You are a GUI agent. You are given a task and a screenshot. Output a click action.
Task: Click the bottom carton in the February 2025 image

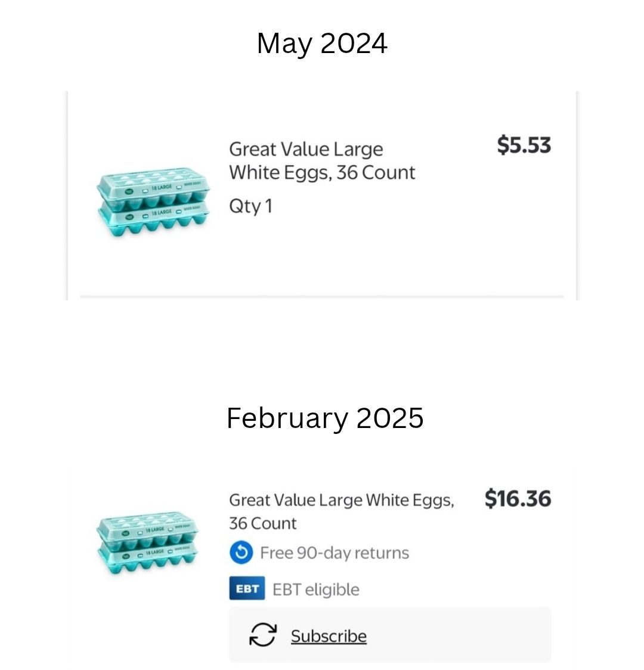pos(148,557)
